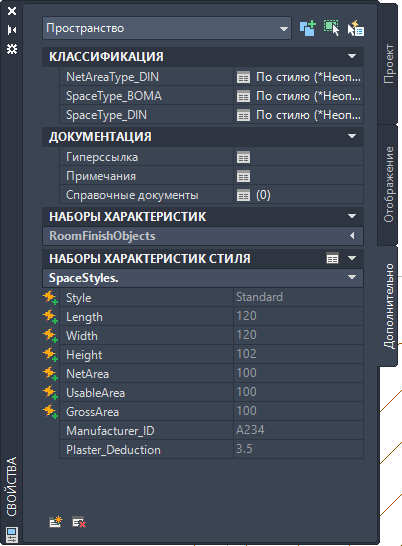
Task: Open worksheet icon for Примечания row
Action: coord(243,176)
